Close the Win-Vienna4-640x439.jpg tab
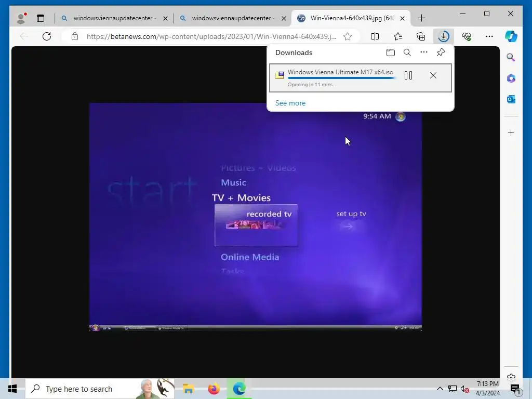 click(x=402, y=18)
